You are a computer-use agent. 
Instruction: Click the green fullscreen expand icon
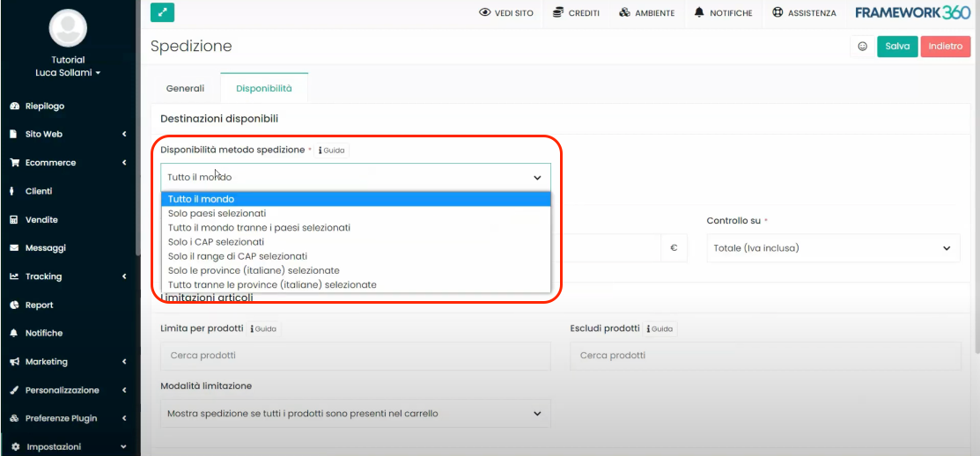pyautogui.click(x=163, y=12)
